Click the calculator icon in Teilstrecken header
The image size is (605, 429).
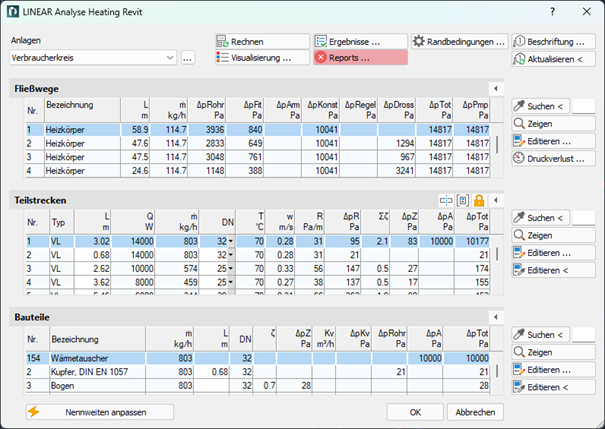pyautogui.click(x=462, y=201)
